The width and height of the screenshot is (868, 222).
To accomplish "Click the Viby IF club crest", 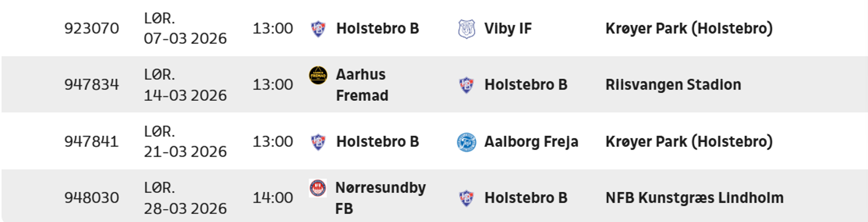I will click(466, 29).
